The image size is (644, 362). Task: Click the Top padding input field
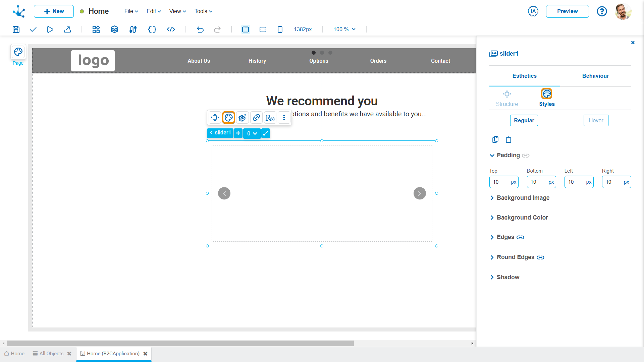(499, 182)
